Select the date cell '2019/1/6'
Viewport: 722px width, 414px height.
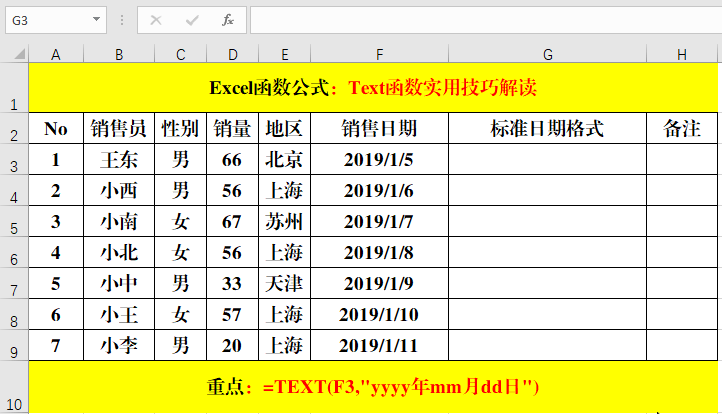point(379,190)
